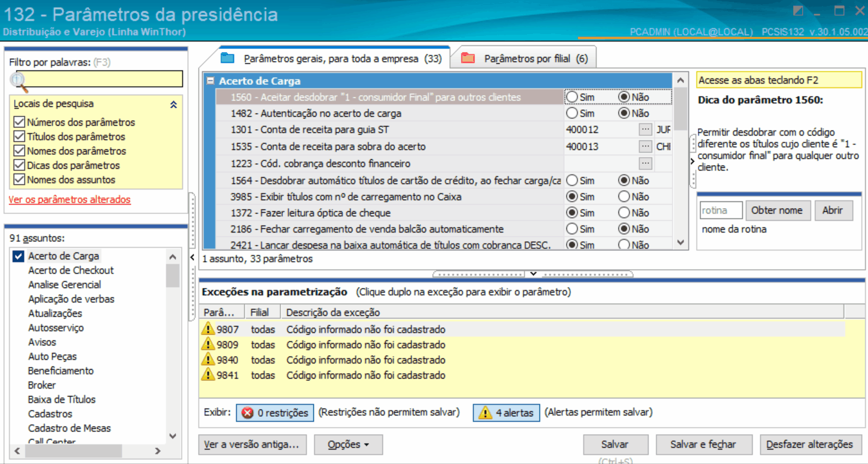The image size is (868, 464).
Task: Select Cadastro de Mesas subject
Action: pyautogui.click(x=69, y=428)
